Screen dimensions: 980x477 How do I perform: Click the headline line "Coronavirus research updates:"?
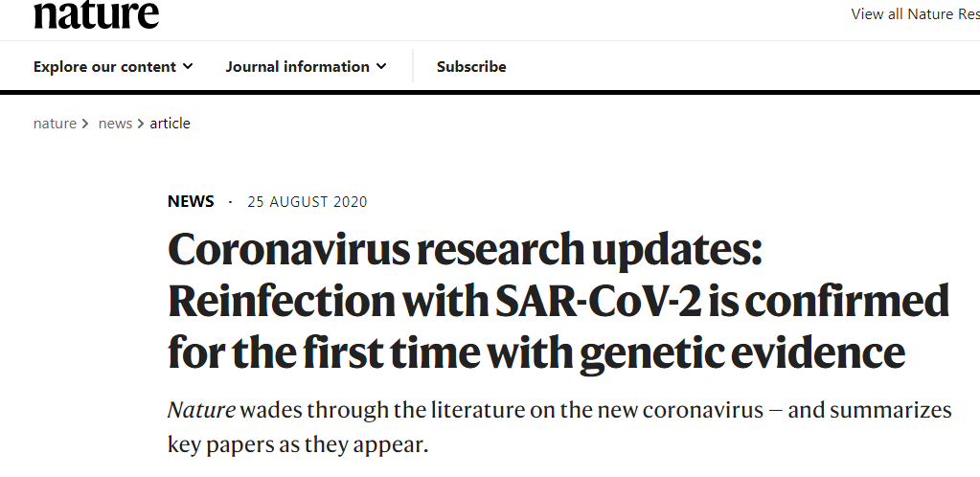pos(465,251)
